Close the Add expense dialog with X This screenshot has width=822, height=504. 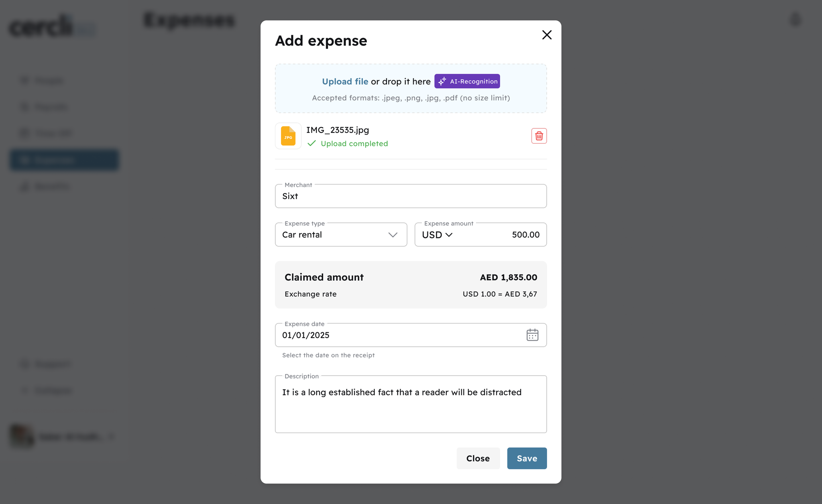coord(547,35)
